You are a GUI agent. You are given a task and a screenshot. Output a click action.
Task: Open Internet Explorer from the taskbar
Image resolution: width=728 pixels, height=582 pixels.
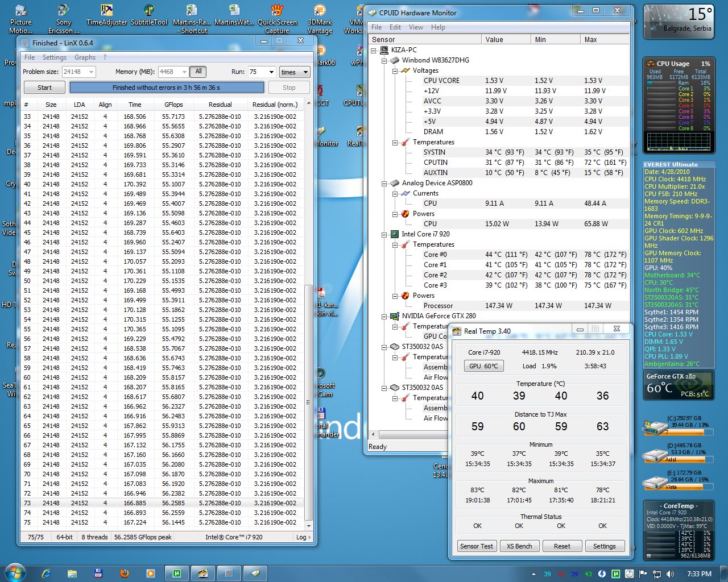pyautogui.click(x=46, y=573)
